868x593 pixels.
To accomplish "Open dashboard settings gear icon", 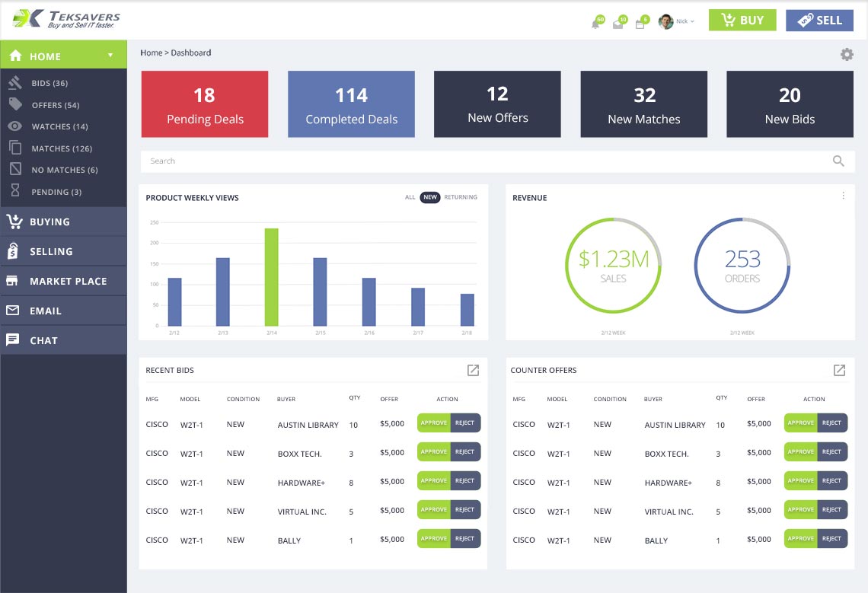I will pos(847,54).
